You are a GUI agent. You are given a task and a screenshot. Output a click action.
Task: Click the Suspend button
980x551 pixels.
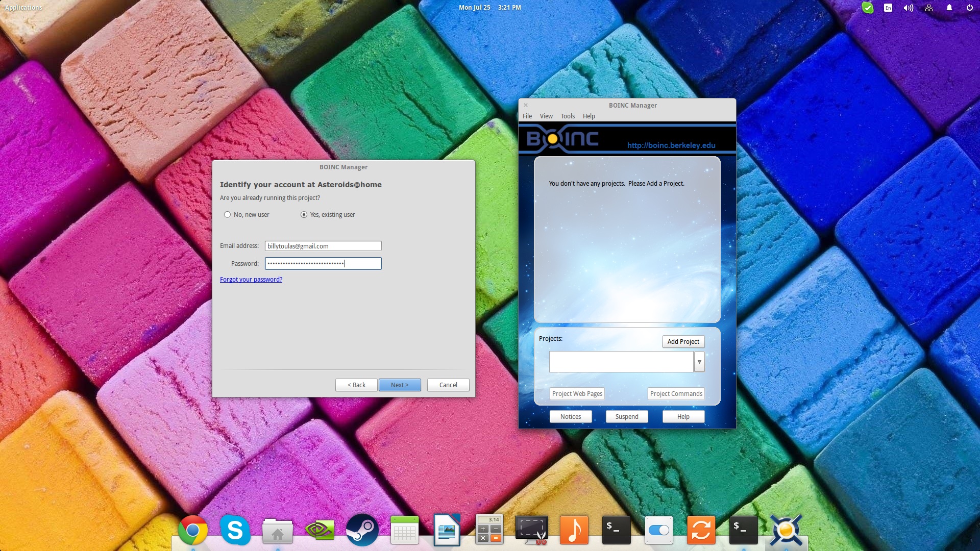pyautogui.click(x=627, y=417)
